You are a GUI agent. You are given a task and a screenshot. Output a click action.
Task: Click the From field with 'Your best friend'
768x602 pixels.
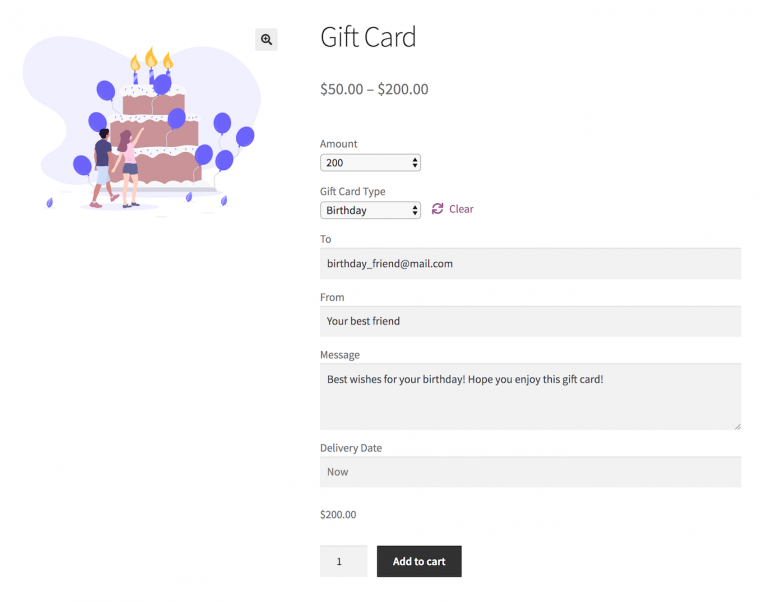coord(530,321)
